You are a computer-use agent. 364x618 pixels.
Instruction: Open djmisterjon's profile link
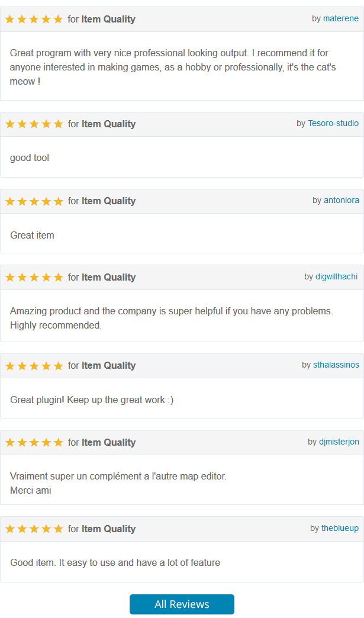pyautogui.click(x=339, y=442)
